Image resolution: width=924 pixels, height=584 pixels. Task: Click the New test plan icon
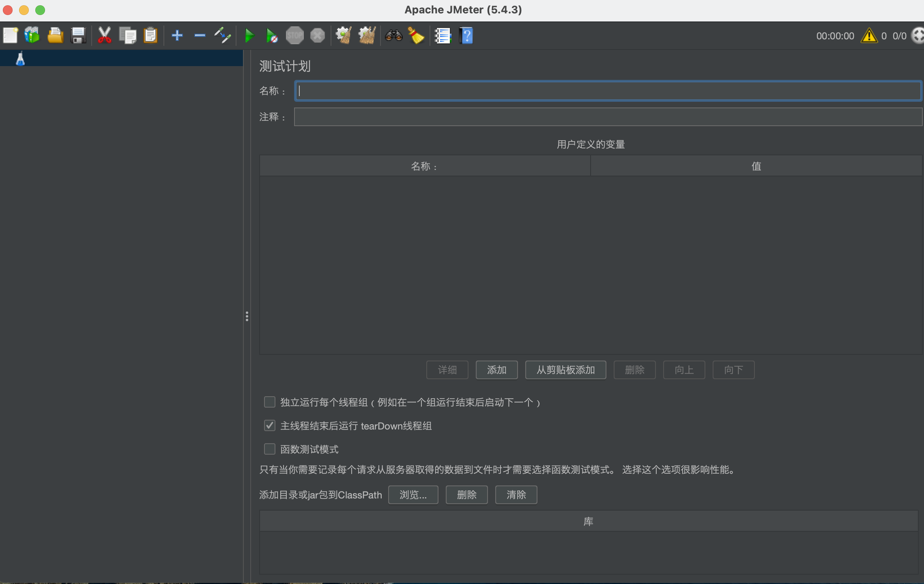coord(11,36)
